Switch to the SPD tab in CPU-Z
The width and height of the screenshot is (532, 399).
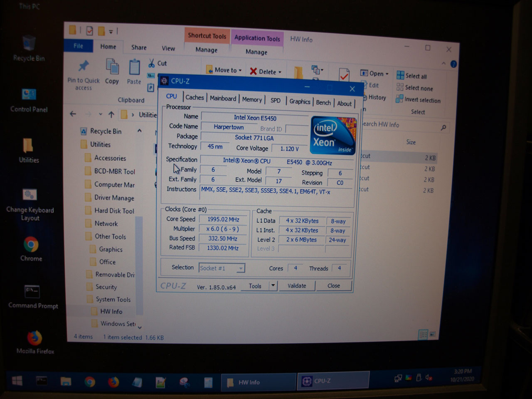pyautogui.click(x=276, y=100)
